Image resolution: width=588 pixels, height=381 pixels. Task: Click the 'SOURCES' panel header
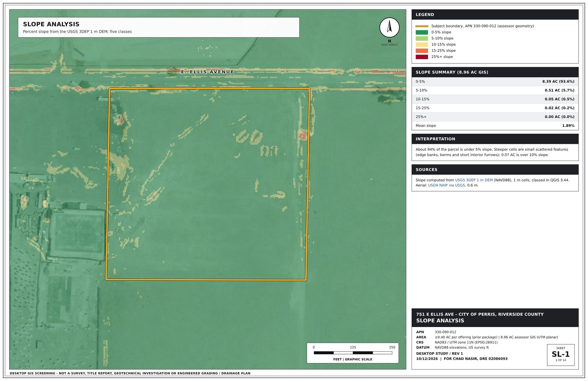[495, 170]
